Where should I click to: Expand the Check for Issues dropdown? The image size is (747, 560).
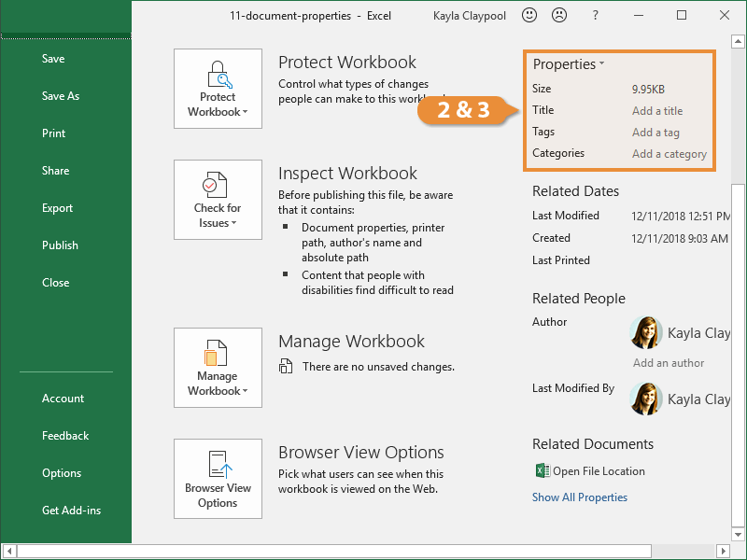click(218, 199)
